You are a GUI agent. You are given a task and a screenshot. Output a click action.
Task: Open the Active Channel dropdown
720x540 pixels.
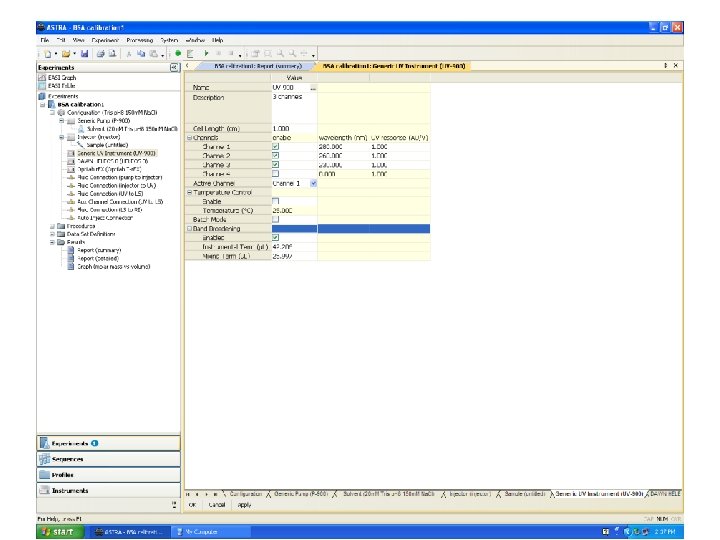tap(313, 183)
